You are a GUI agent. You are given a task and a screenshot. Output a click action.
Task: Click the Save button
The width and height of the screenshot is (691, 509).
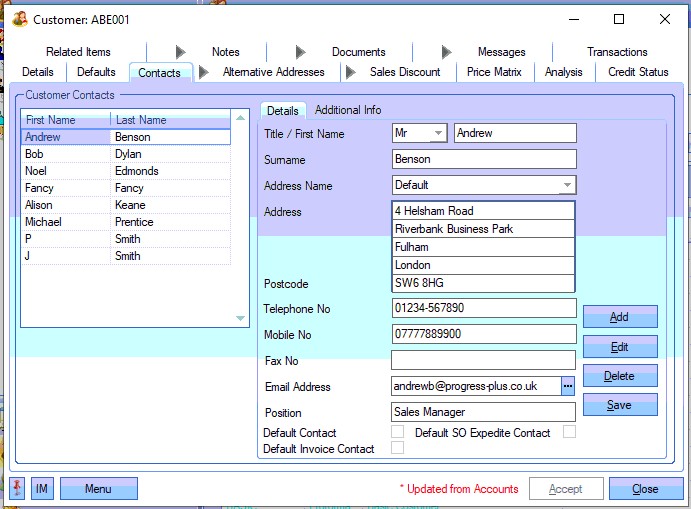(x=619, y=405)
